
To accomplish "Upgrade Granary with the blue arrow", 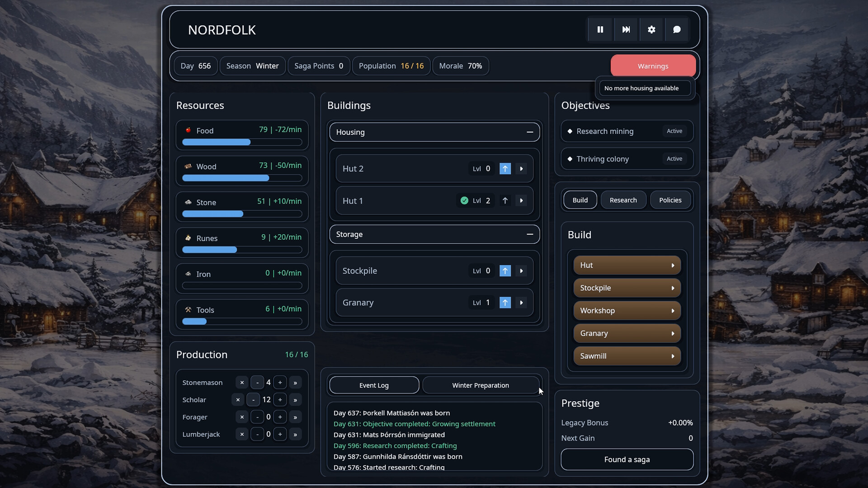I will point(505,303).
